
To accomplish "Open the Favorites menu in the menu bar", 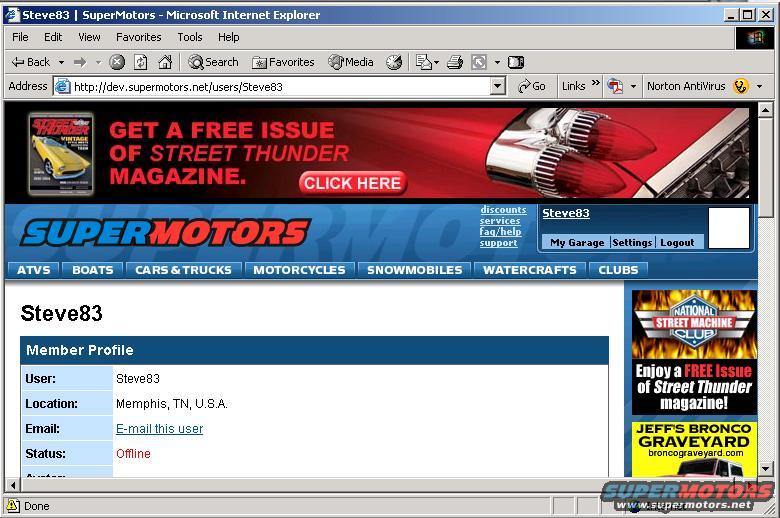I will pos(138,37).
